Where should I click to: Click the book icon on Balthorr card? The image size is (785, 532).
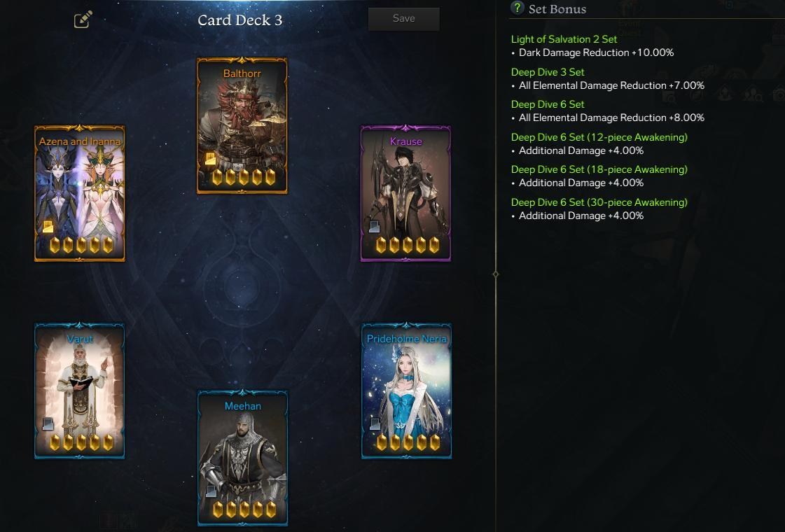pyautogui.click(x=210, y=159)
